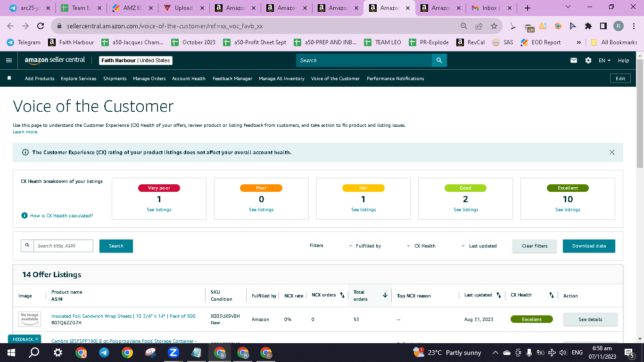Open the Seller Central mail messages icon
Viewport: 644px width, 362px height.
point(574,60)
